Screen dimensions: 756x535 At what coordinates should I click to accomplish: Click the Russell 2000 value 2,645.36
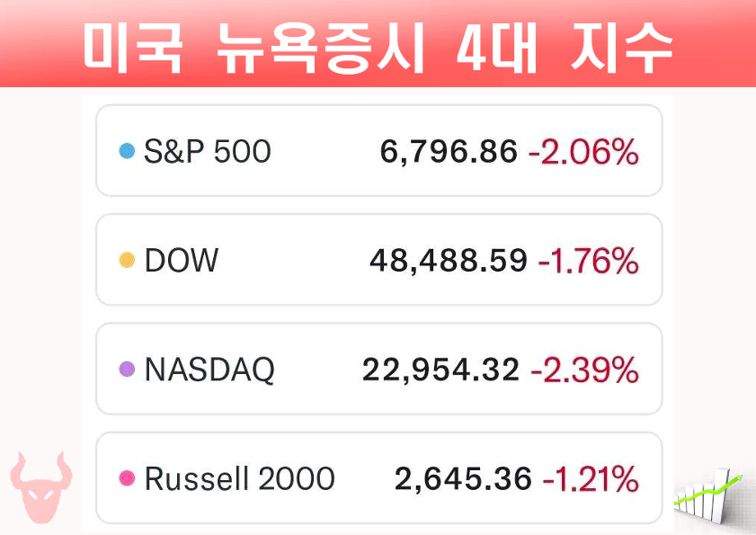click(x=463, y=478)
